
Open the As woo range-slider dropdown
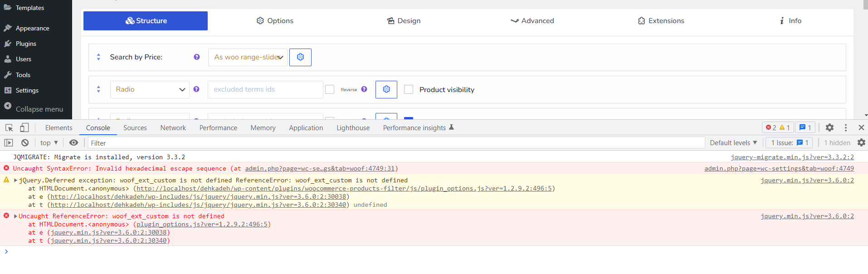point(248,57)
